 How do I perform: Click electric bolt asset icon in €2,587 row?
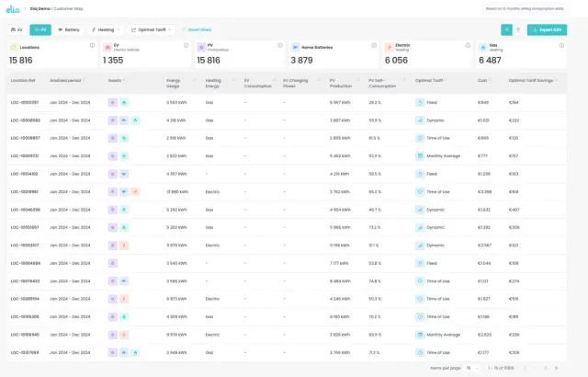(124, 246)
